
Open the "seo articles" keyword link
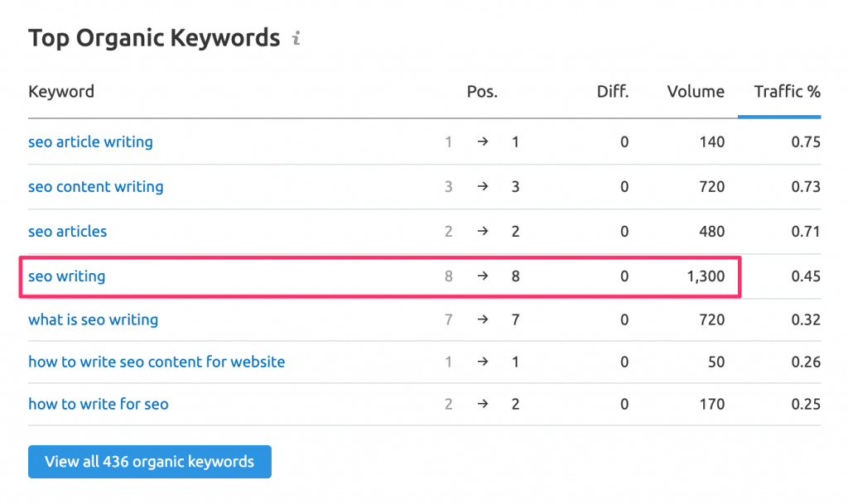point(67,231)
